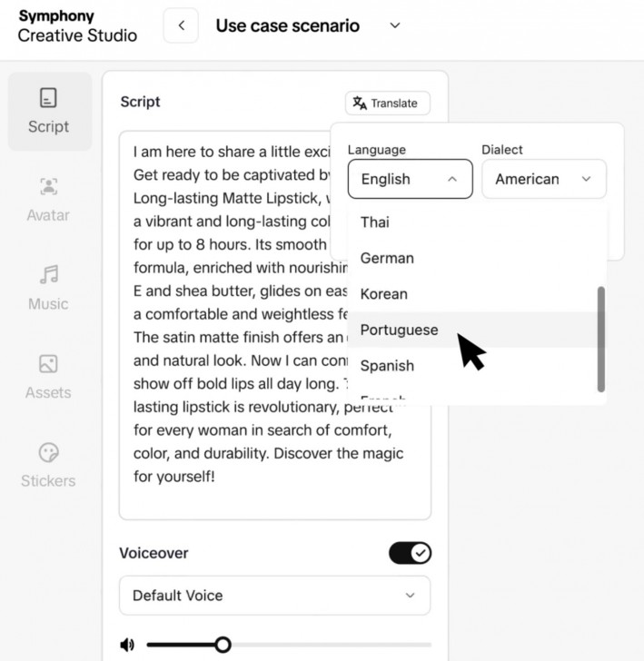Click the Translate button

[x=387, y=104]
